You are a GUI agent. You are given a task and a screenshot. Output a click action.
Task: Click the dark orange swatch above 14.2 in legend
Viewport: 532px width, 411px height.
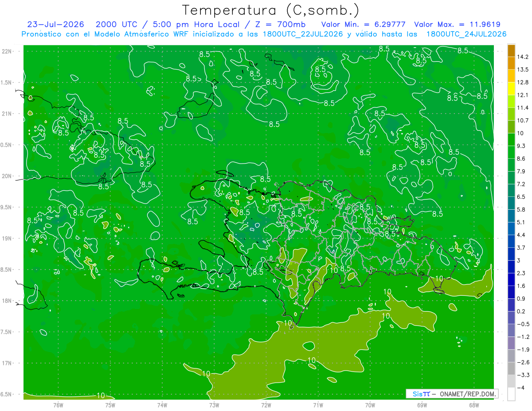(x=511, y=51)
